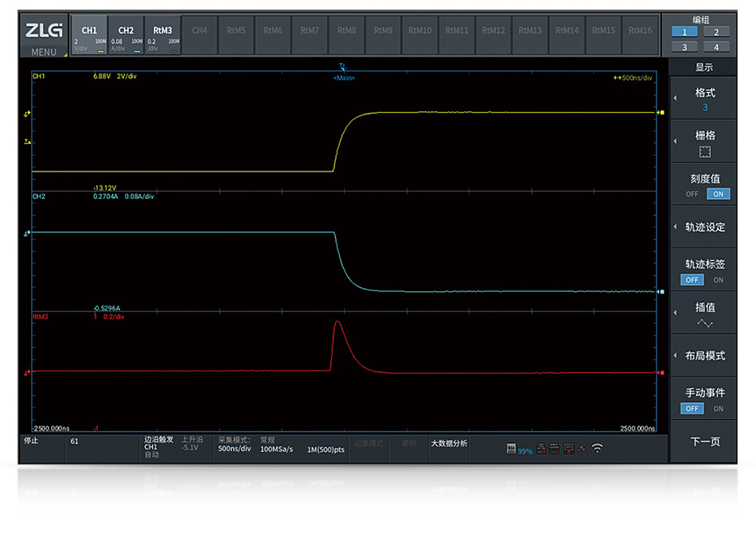Click the CH1 2V/div scale label
Image resolution: width=756 pixels, height=541 pixels.
point(127,76)
